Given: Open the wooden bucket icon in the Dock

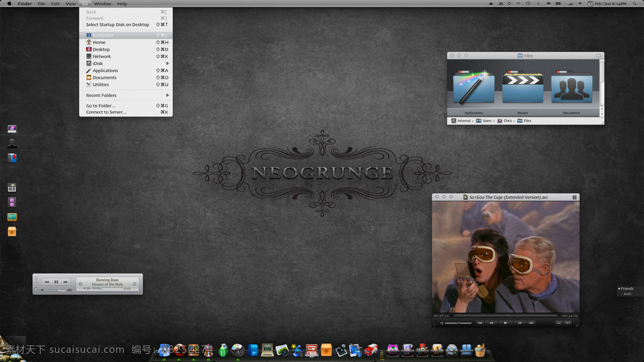Looking at the screenshot, I should click(480, 350).
